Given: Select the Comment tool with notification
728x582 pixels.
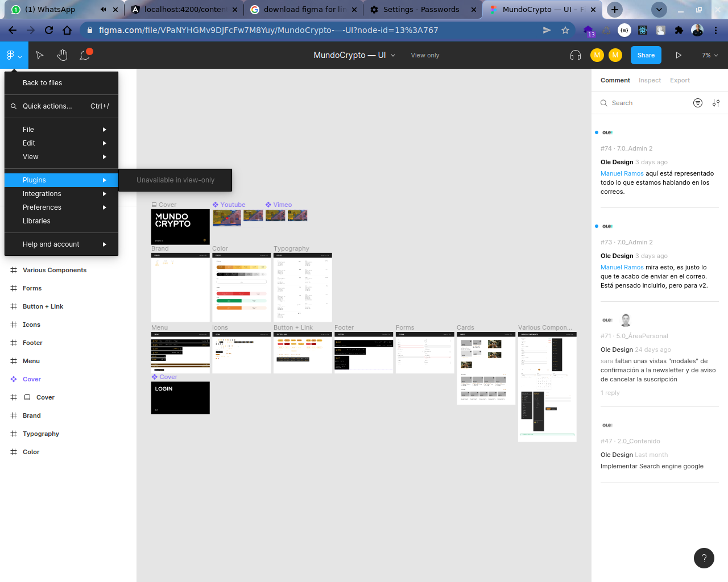Looking at the screenshot, I should [x=85, y=55].
